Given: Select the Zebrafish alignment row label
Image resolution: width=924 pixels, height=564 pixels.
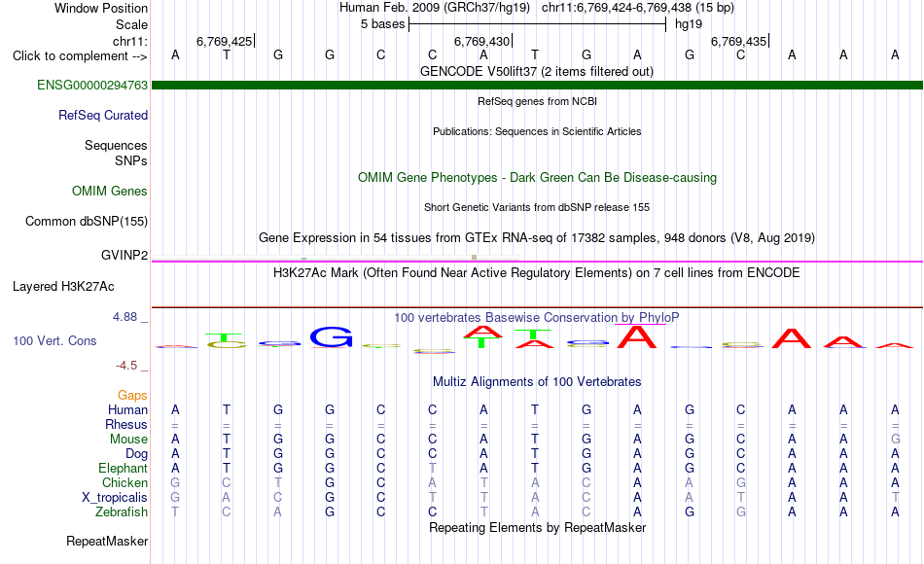Looking at the screenshot, I should (122, 511).
